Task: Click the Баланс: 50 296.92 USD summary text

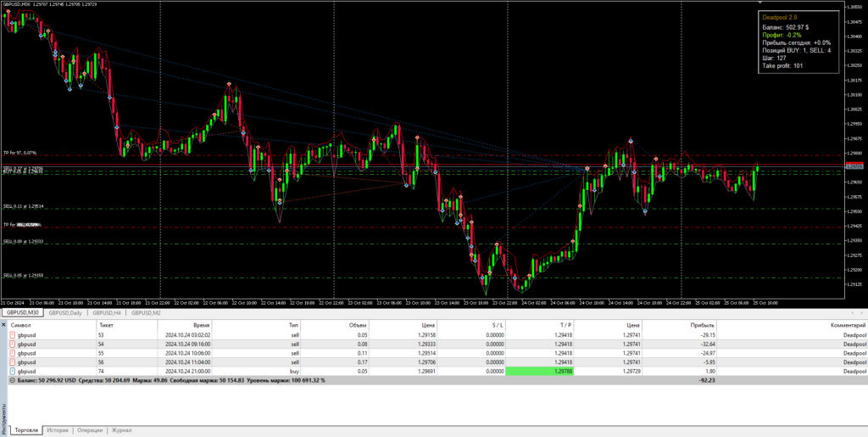Action: pyautogui.click(x=47, y=380)
